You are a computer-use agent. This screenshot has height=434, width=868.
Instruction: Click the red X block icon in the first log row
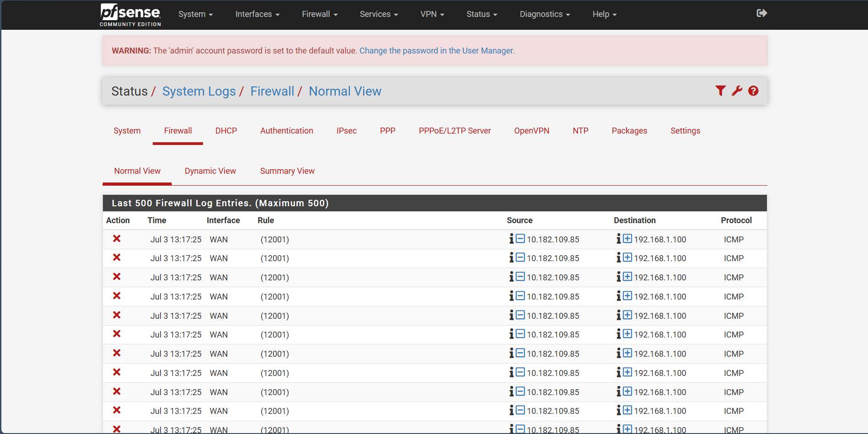[117, 239]
